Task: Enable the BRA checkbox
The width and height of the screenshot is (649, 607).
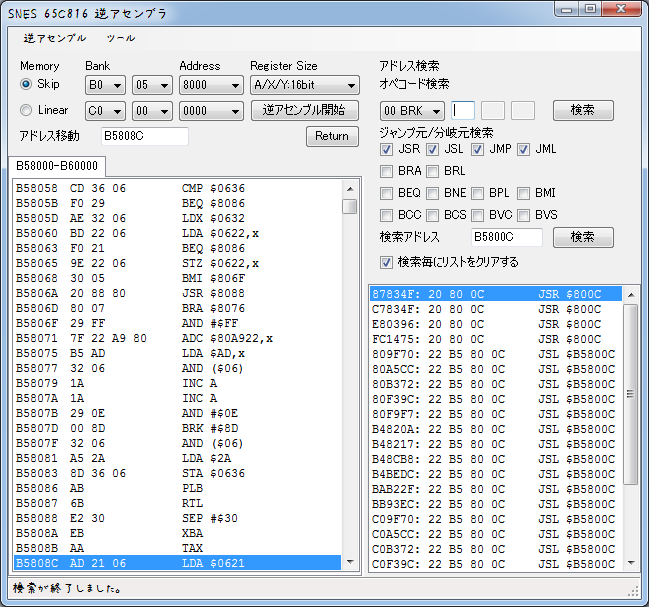Action: click(386, 171)
